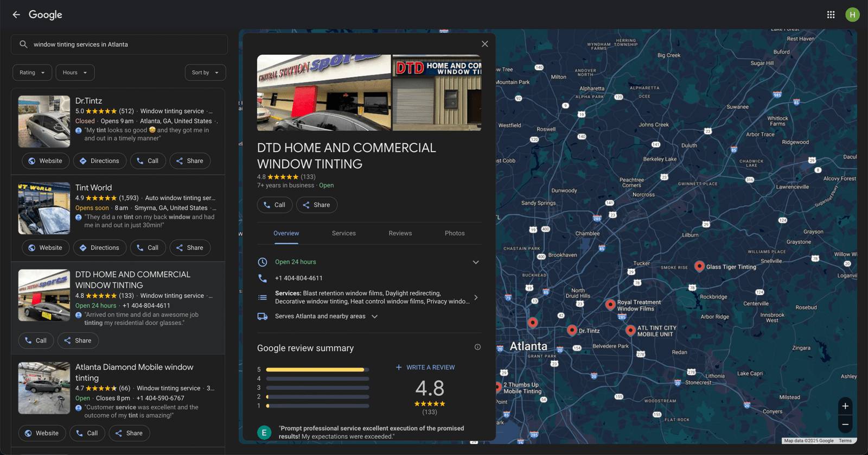
Task: Open the Google apps grid
Action: point(831,15)
